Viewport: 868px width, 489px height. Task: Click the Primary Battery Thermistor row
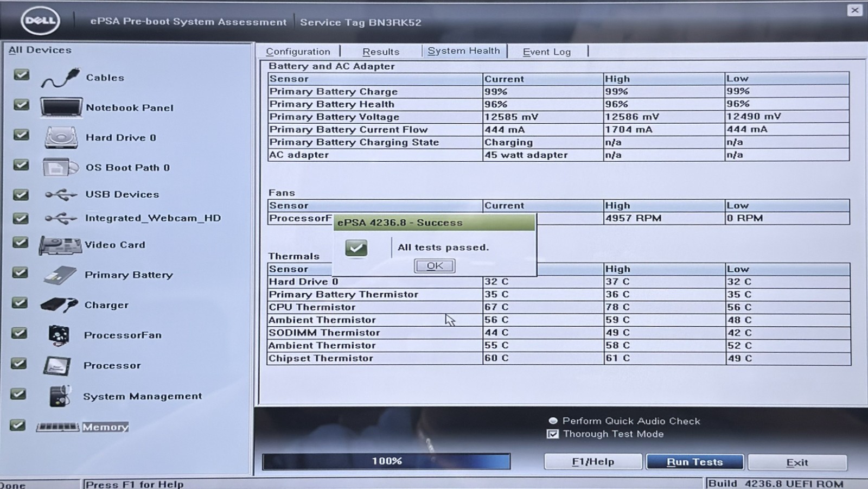tap(559, 295)
